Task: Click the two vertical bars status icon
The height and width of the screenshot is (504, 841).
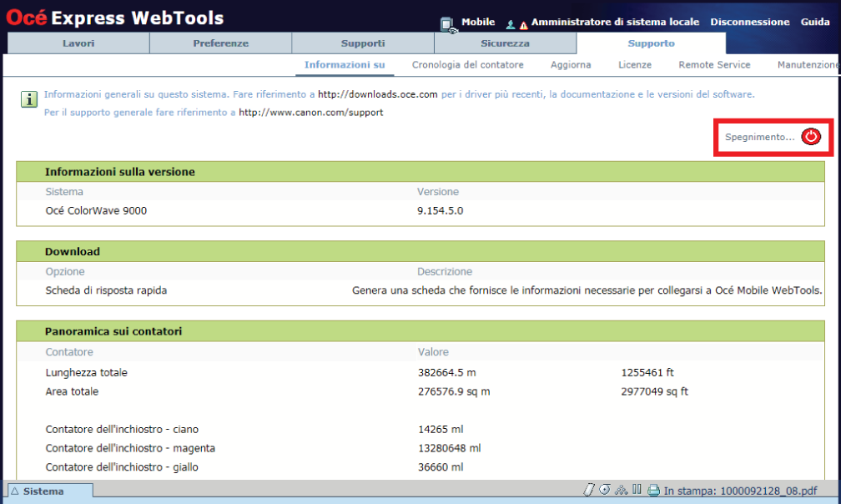Action: [637, 489]
